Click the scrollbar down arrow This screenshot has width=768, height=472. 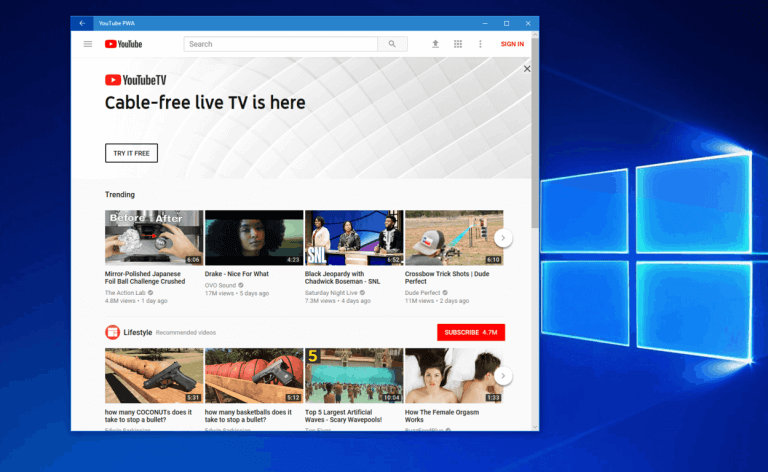535,427
